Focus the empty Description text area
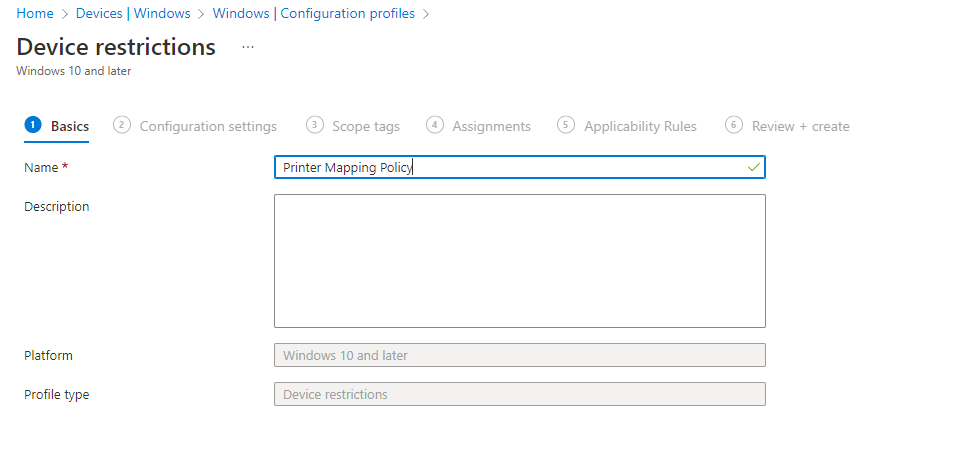 tap(519, 261)
